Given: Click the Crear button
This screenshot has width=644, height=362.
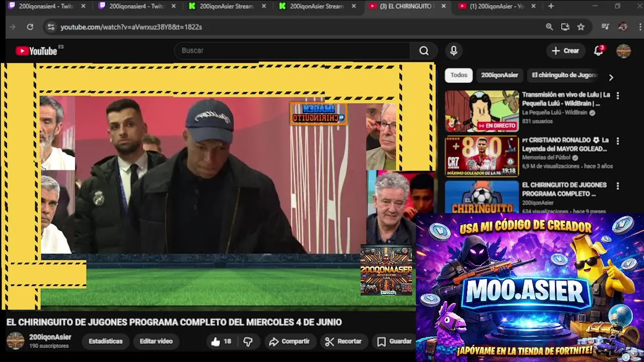Looking at the screenshot, I should click(x=566, y=51).
